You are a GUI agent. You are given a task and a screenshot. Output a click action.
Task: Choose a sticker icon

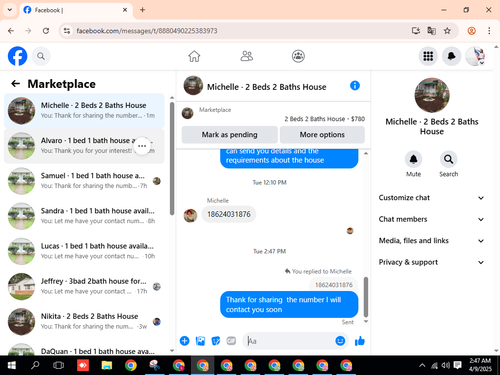pos(216,341)
